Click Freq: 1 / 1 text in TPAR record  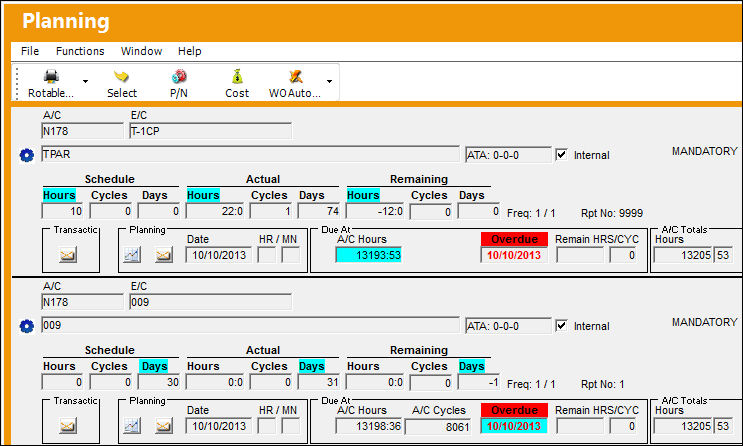(x=531, y=213)
